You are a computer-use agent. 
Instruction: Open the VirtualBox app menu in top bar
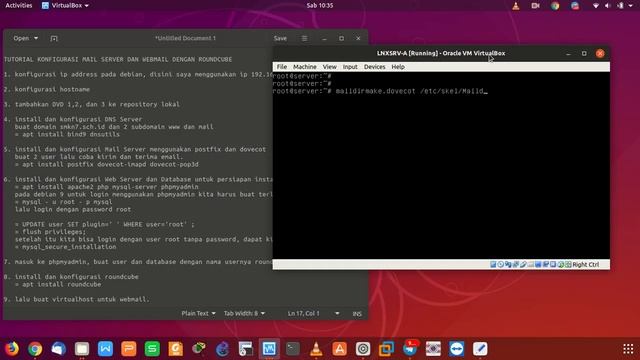pyautogui.click(x=65, y=6)
